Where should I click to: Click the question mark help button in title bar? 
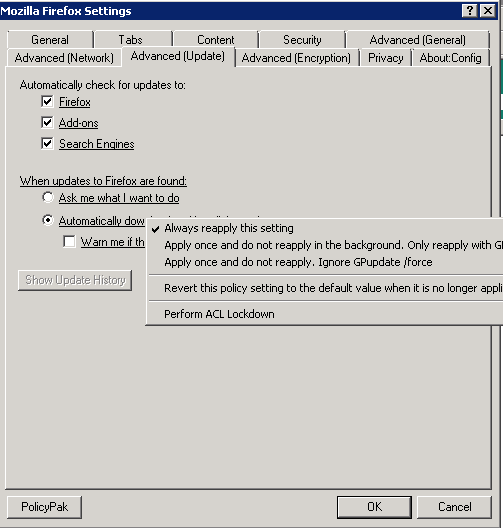click(x=469, y=11)
